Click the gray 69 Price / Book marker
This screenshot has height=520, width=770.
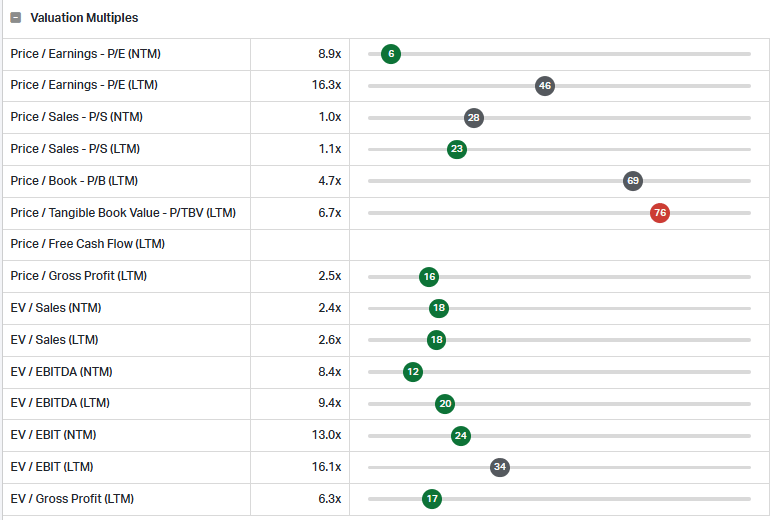[x=632, y=181]
